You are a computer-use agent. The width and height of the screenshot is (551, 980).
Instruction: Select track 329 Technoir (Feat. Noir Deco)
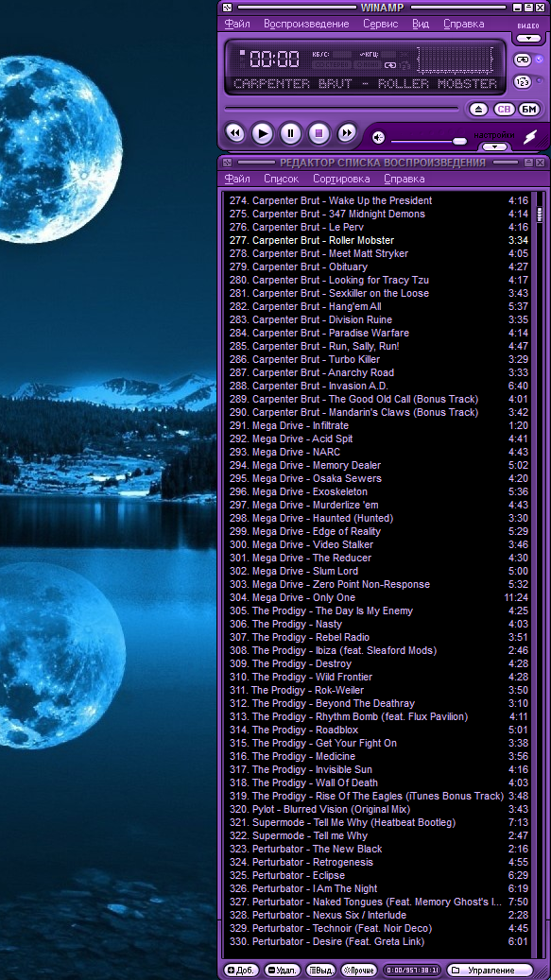tap(379, 928)
